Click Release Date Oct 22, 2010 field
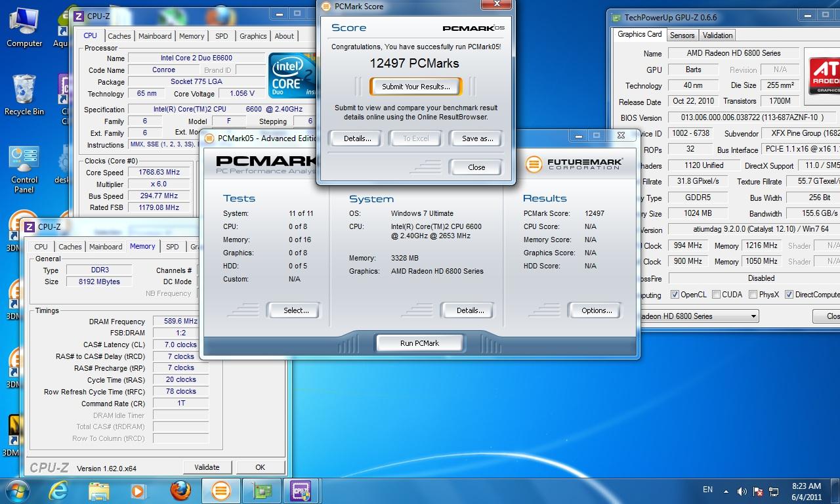Viewport: 840px width, 504px height. coord(693,101)
